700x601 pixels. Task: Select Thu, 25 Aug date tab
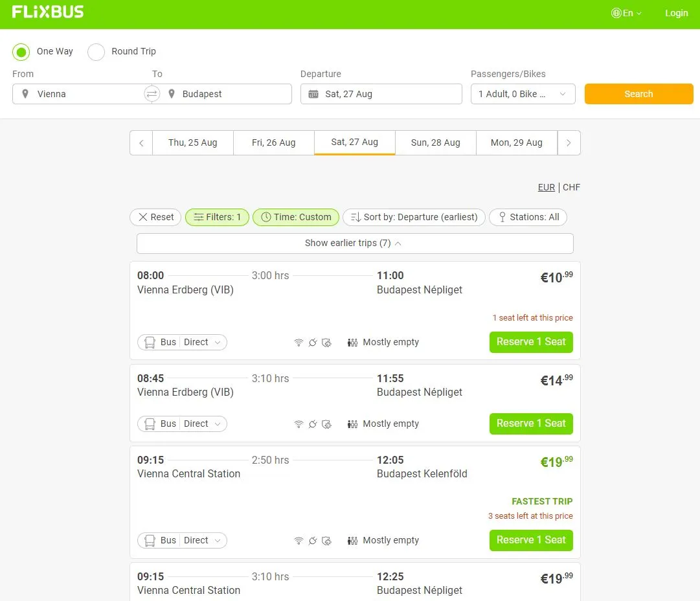tap(193, 143)
